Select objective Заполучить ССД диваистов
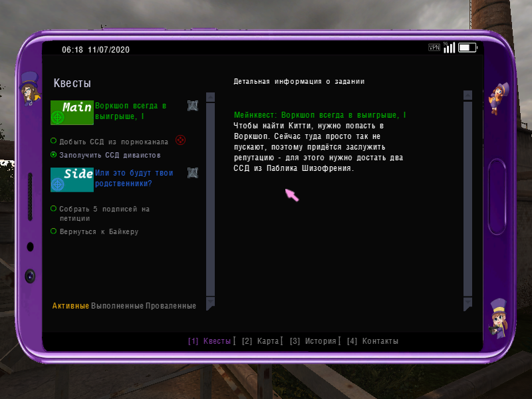The width and height of the screenshot is (532, 399). (x=110, y=154)
